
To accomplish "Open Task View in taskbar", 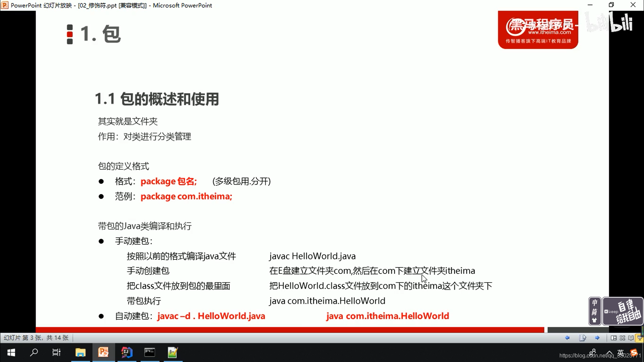I will point(56,353).
